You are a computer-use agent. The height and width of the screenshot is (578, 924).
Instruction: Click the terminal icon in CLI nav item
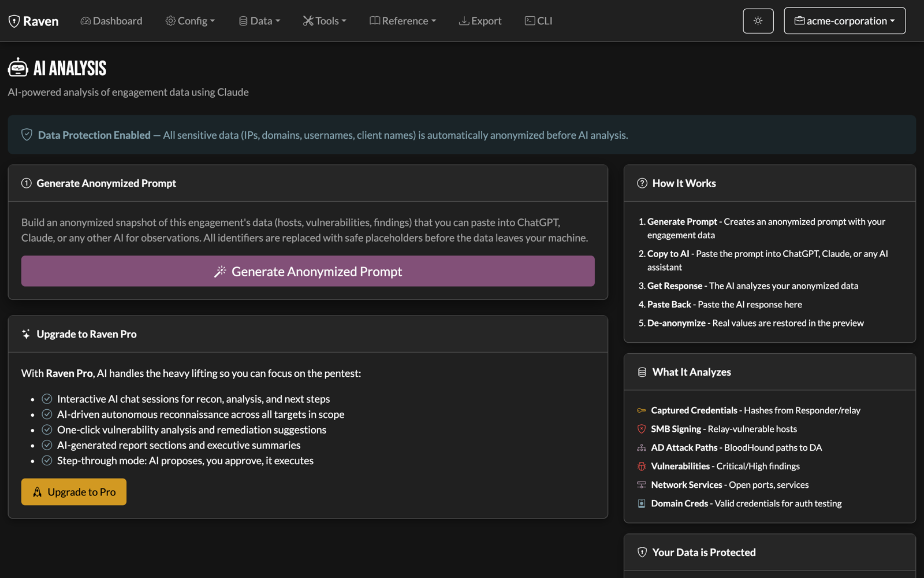(530, 21)
